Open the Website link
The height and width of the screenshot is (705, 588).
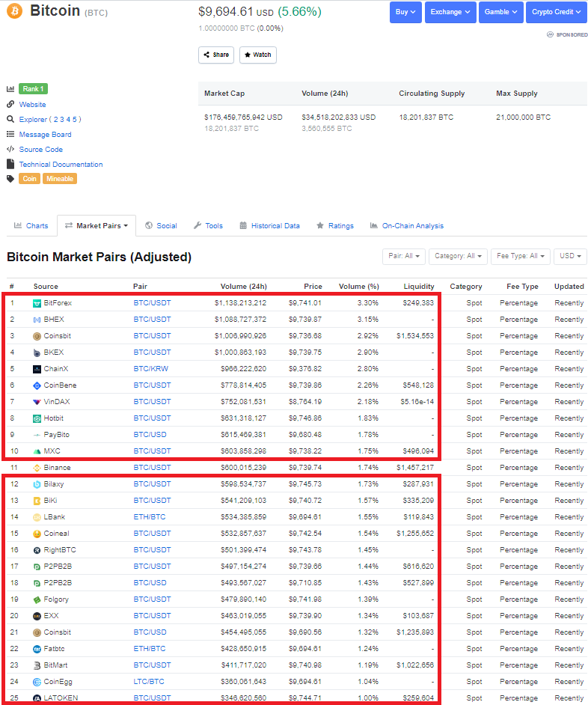[x=32, y=104]
